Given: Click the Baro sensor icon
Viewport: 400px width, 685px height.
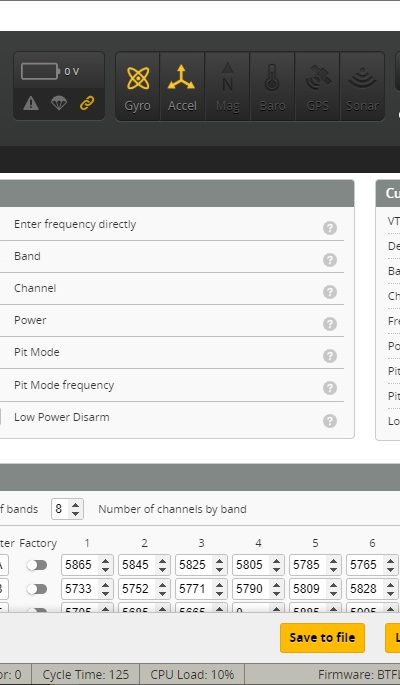Looking at the screenshot, I should pos(272,86).
